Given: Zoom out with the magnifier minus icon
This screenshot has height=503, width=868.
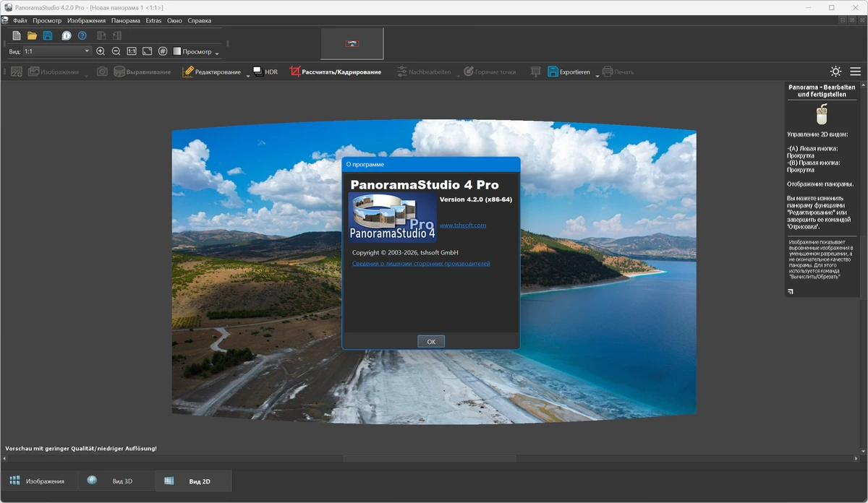Looking at the screenshot, I should point(116,51).
